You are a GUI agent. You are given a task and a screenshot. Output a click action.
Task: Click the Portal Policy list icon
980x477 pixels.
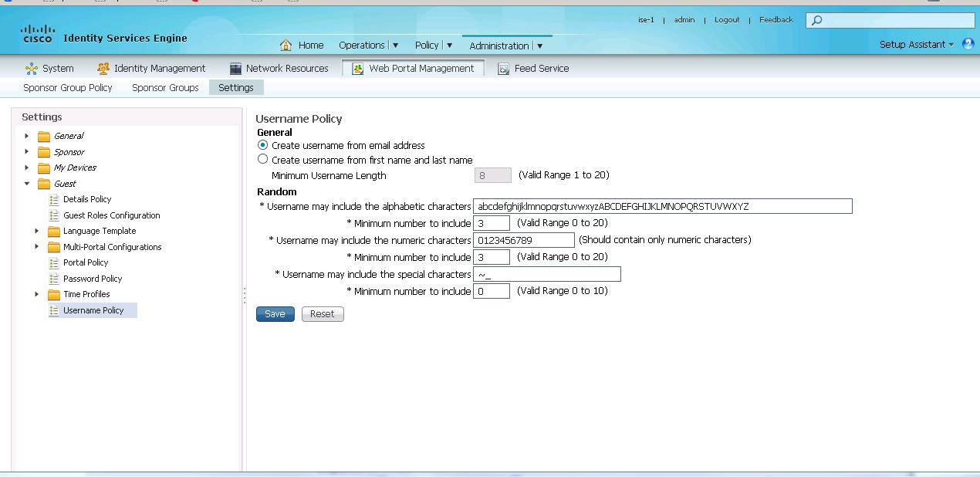(54, 262)
